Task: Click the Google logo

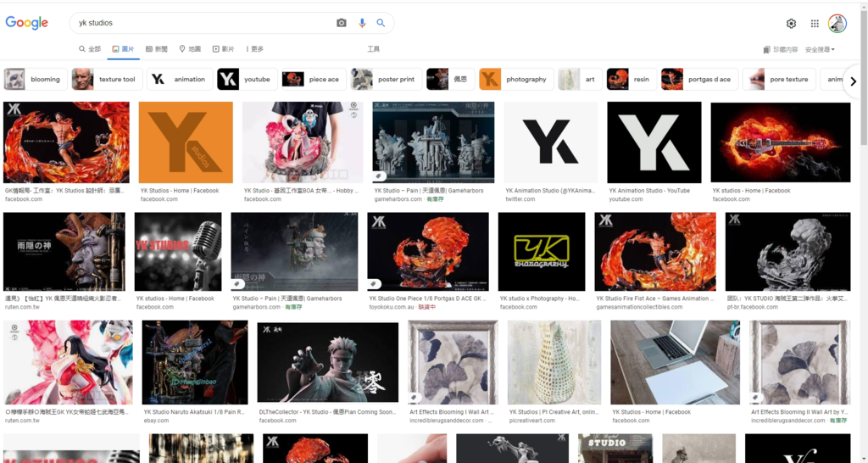Action: [x=26, y=23]
